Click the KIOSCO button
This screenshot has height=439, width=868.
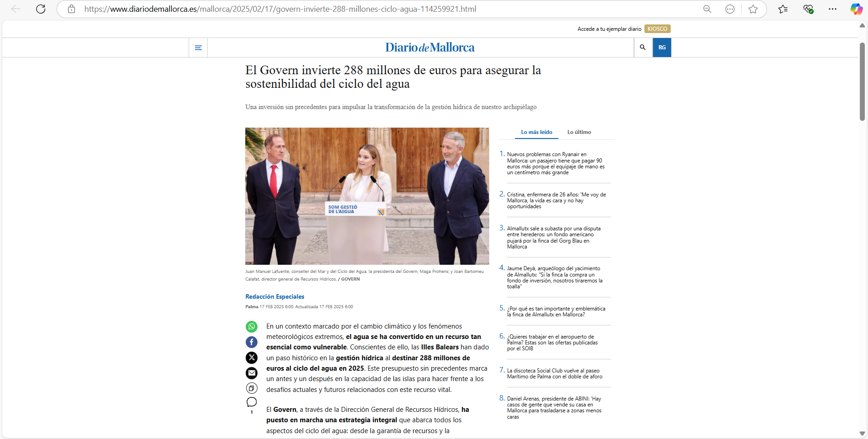pyautogui.click(x=657, y=29)
